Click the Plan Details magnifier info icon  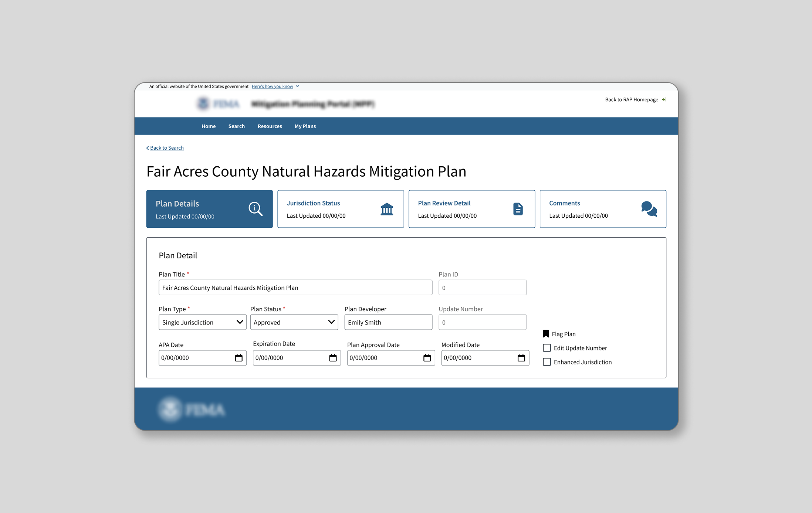click(255, 209)
